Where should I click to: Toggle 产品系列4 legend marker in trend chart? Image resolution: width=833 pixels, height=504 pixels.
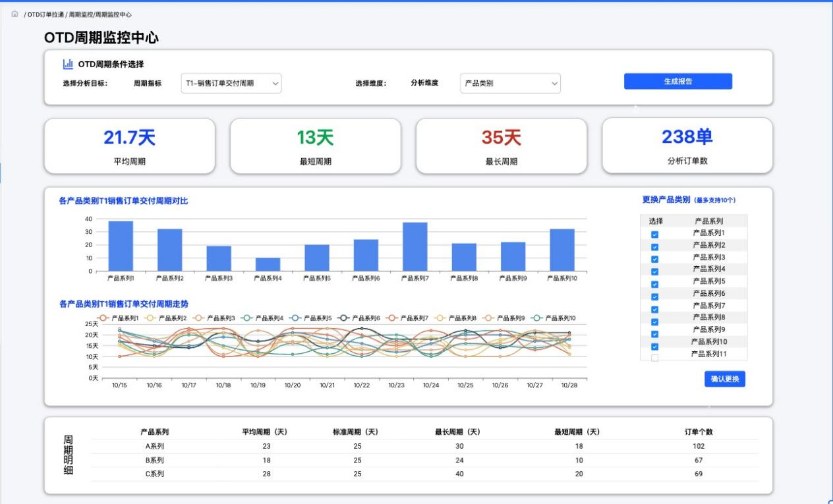[x=246, y=318]
